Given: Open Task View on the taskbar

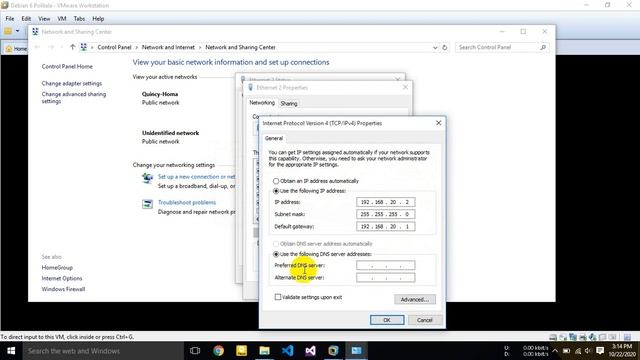Looking at the screenshot, I should [195, 351].
